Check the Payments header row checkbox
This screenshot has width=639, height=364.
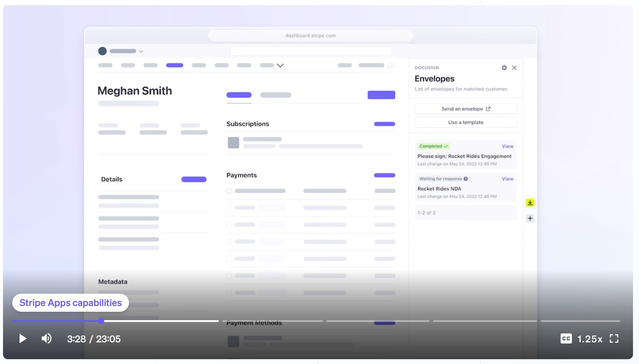(x=229, y=191)
